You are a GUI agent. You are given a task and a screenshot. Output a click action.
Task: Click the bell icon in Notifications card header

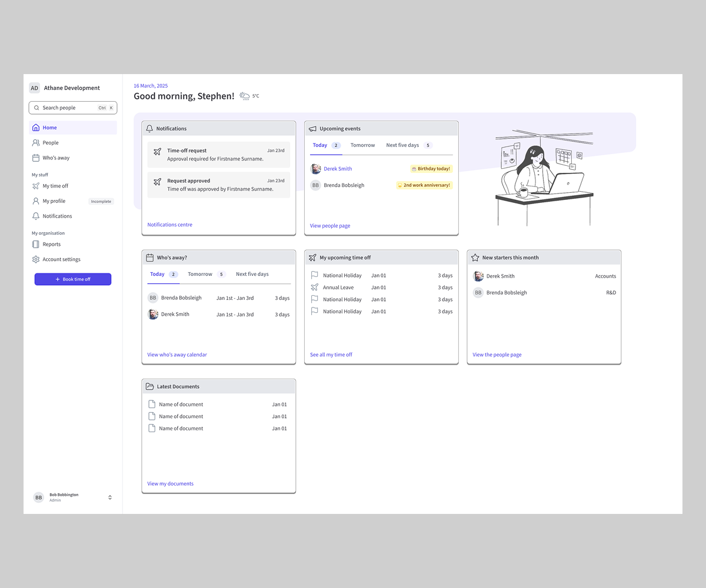(x=149, y=128)
